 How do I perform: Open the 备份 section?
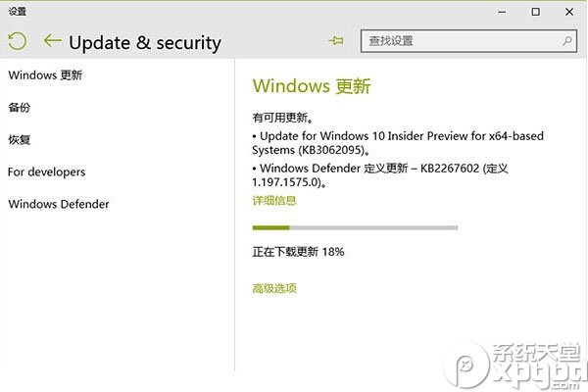(x=20, y=107)
